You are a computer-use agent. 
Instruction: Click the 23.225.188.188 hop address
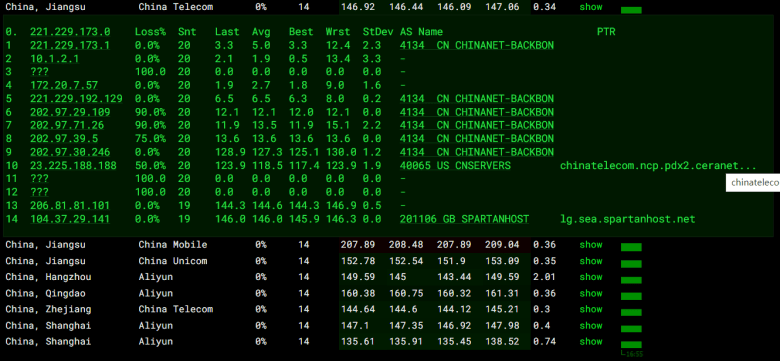(x=73, y=166)
